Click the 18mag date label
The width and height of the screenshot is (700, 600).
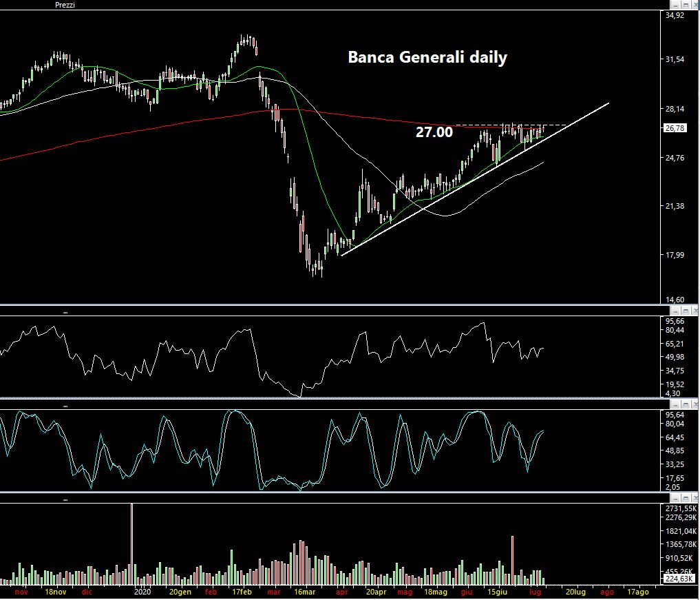click(x=436, y=592)
